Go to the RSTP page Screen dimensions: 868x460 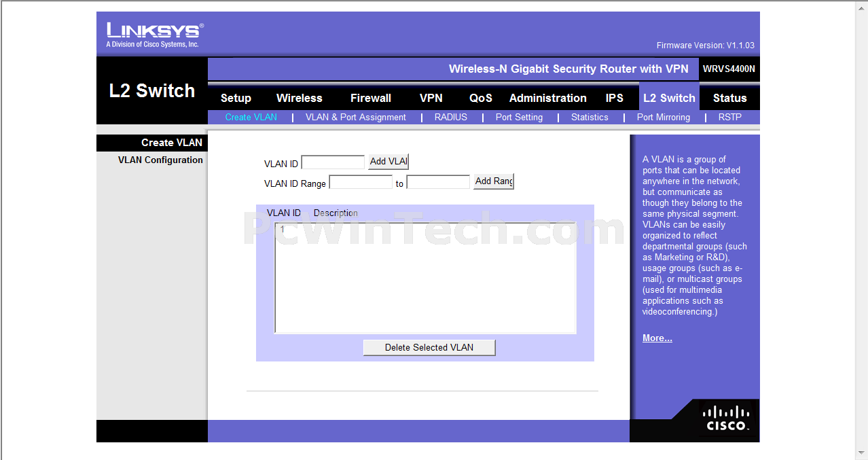730,117
